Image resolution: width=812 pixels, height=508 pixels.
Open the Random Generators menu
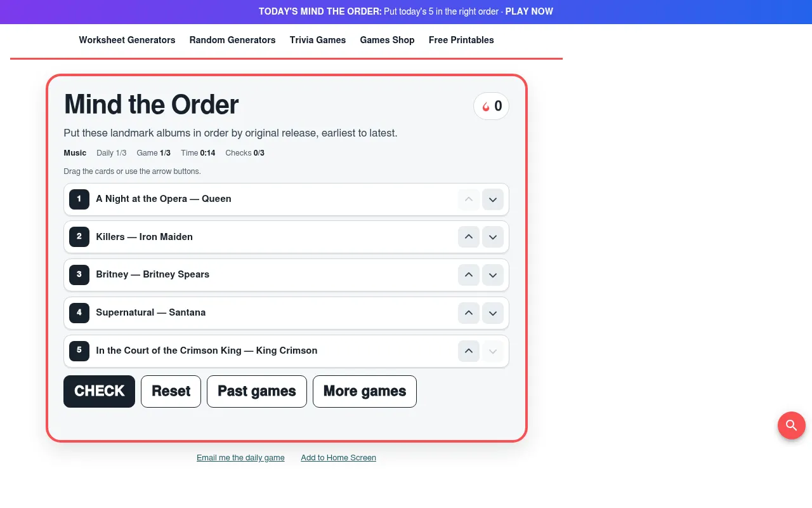click(232, 40)
